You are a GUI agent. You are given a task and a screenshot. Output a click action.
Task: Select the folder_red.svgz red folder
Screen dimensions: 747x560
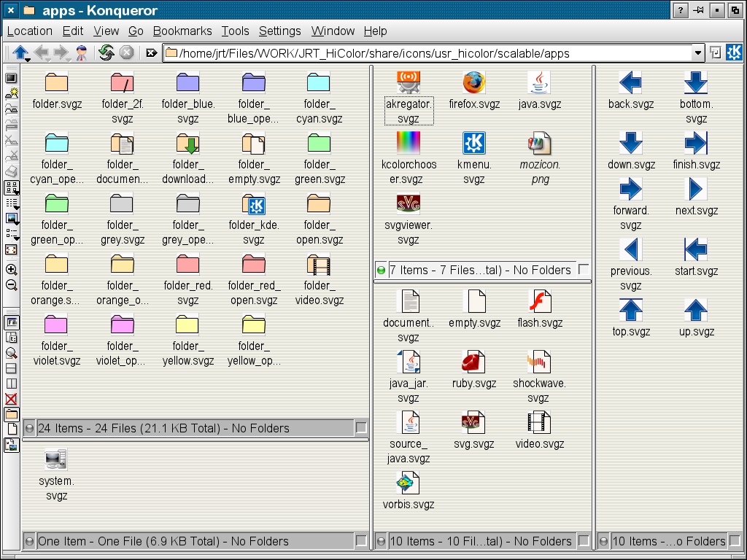pos(187,264)
